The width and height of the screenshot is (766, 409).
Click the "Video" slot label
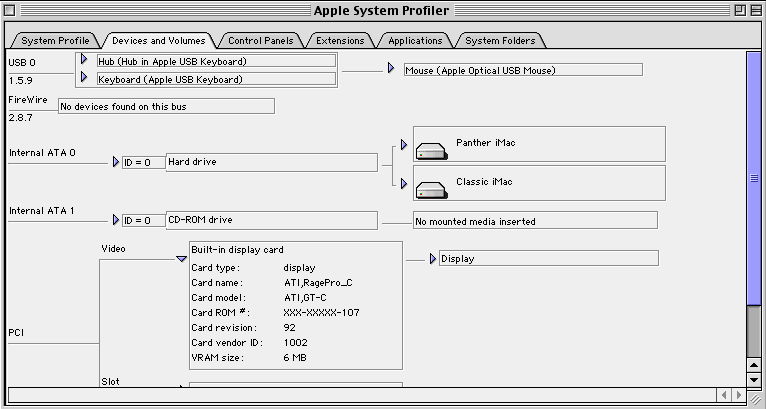[113, 249]
